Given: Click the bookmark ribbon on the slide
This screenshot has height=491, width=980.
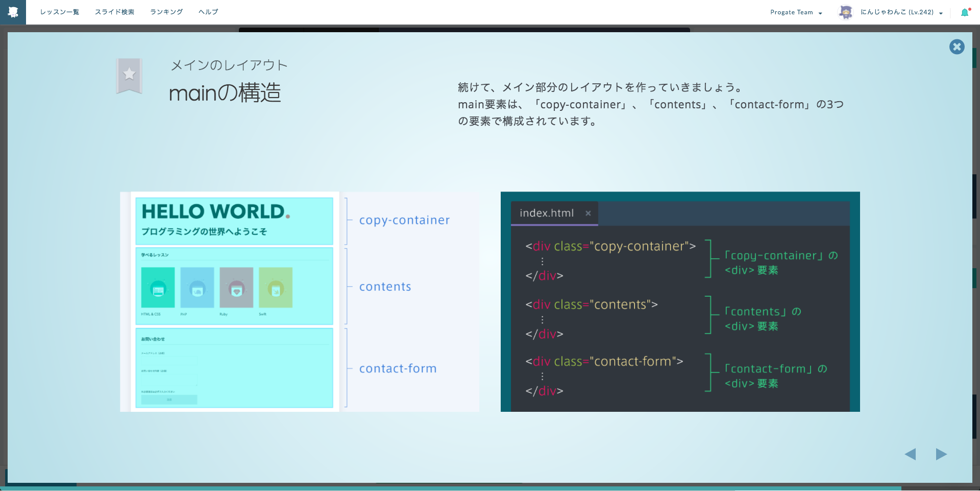Looking at the screenshot, I should 129,76.
